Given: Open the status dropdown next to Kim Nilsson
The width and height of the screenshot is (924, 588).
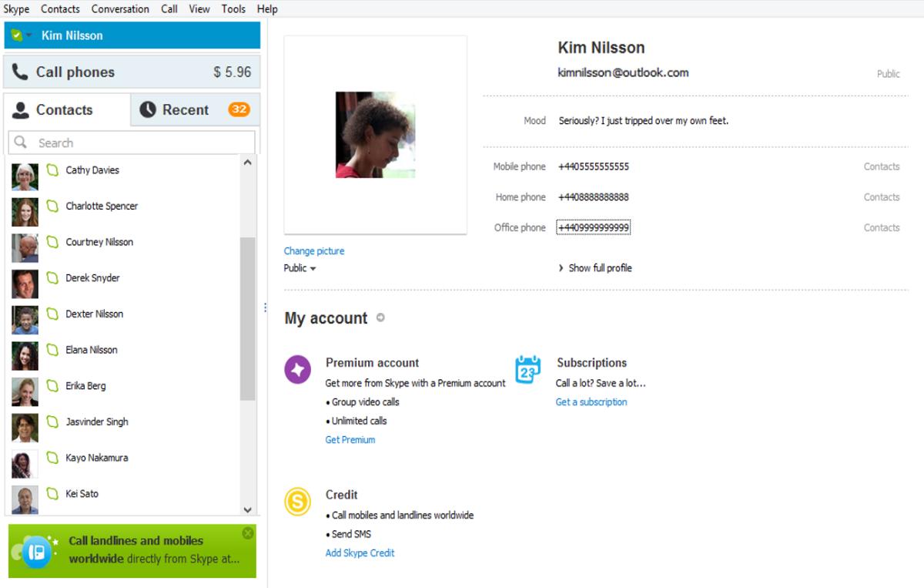Looking at the screenshot, I should coord(28,35).
